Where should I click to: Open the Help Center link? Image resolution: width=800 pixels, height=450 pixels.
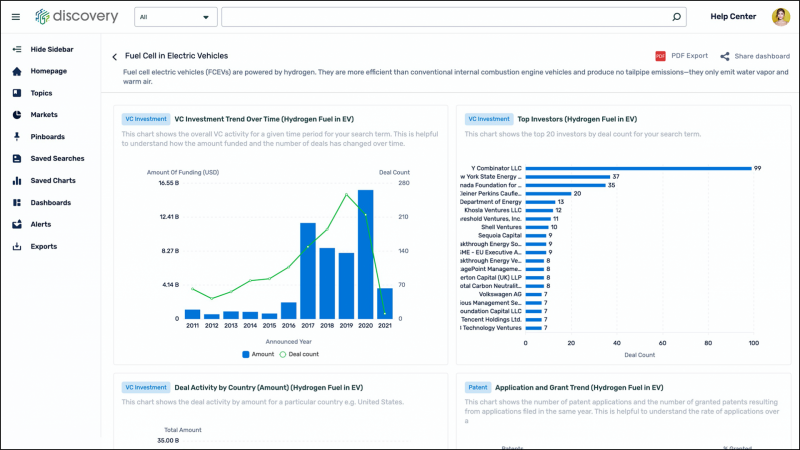click(x=732, y=17)
